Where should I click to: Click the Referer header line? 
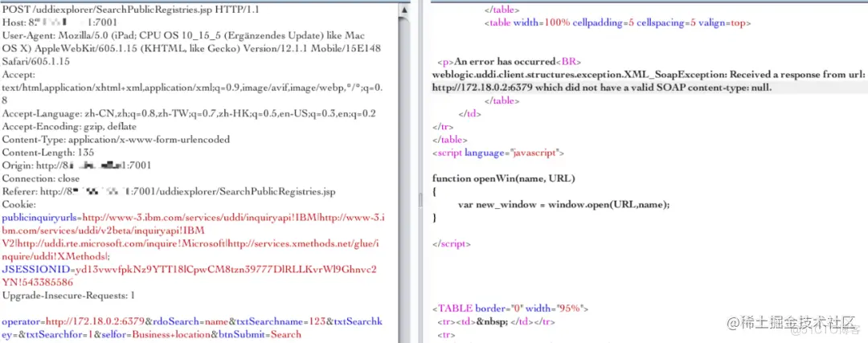[169, 191]
